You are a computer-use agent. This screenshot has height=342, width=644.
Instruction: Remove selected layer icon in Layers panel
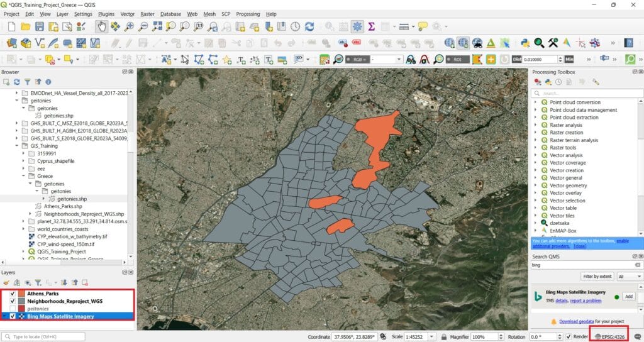click(x=85, y=282)
